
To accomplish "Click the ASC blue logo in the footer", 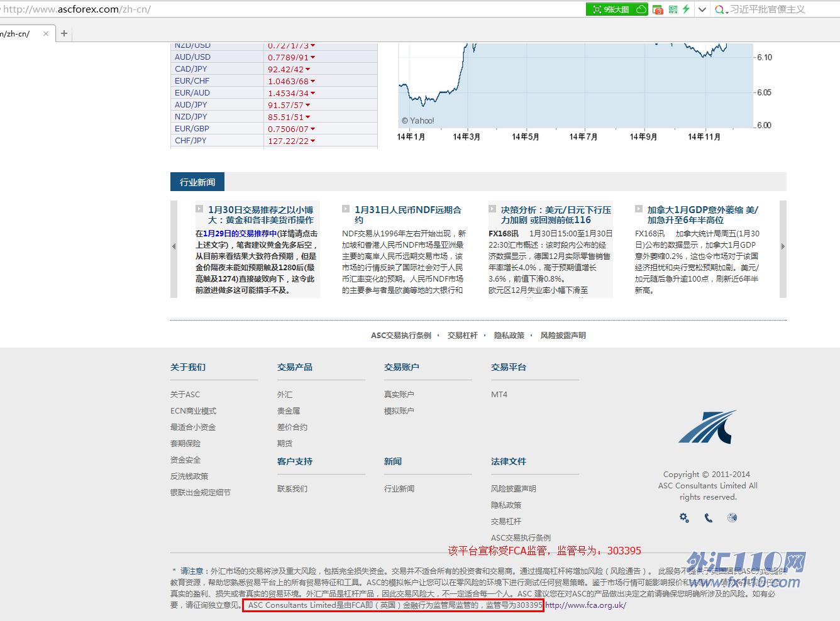I will pos(707,427).
